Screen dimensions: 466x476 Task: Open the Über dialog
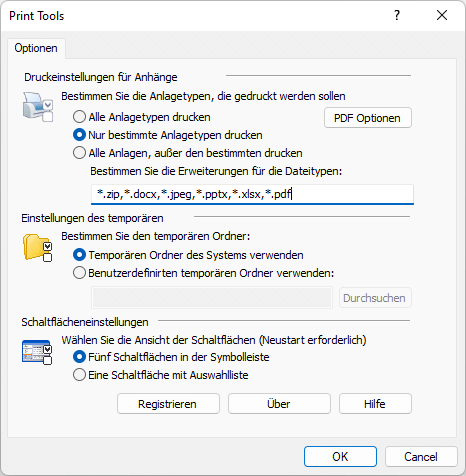[x=279, y=404]
